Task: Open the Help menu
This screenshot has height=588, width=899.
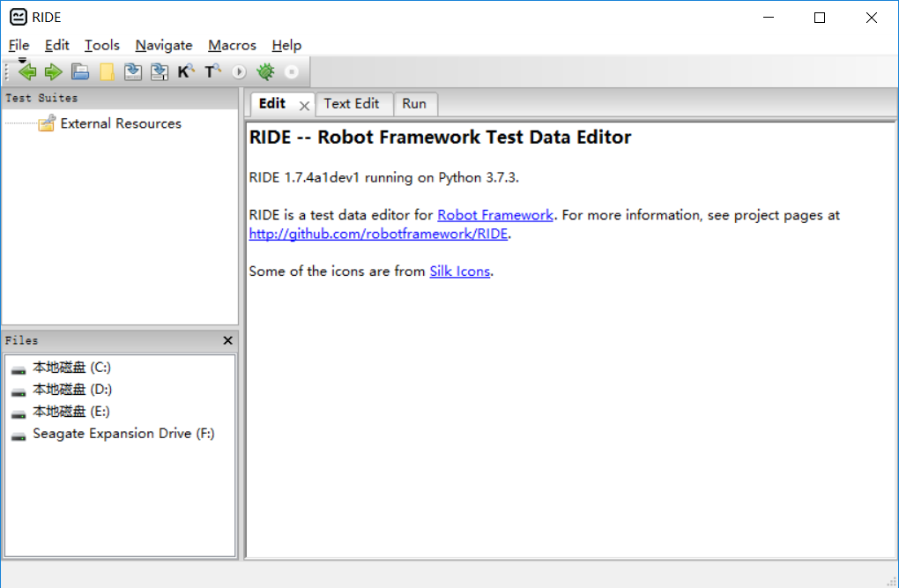Action: pos(286,45)
